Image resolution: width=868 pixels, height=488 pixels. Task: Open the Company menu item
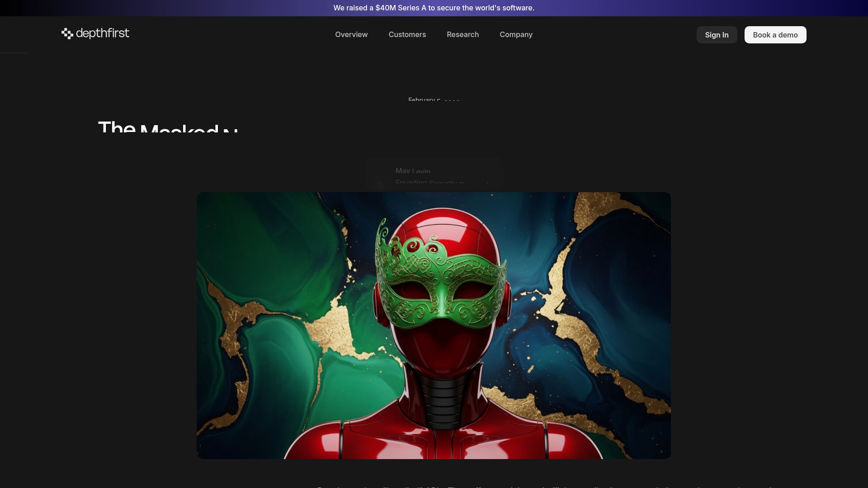click(x=516, y=35)
